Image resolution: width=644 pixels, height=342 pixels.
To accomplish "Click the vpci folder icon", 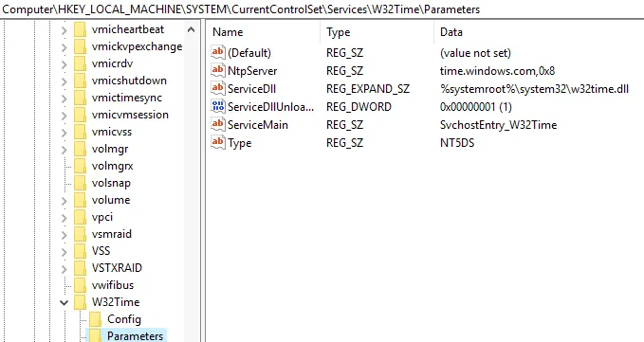I will (80, 217).
